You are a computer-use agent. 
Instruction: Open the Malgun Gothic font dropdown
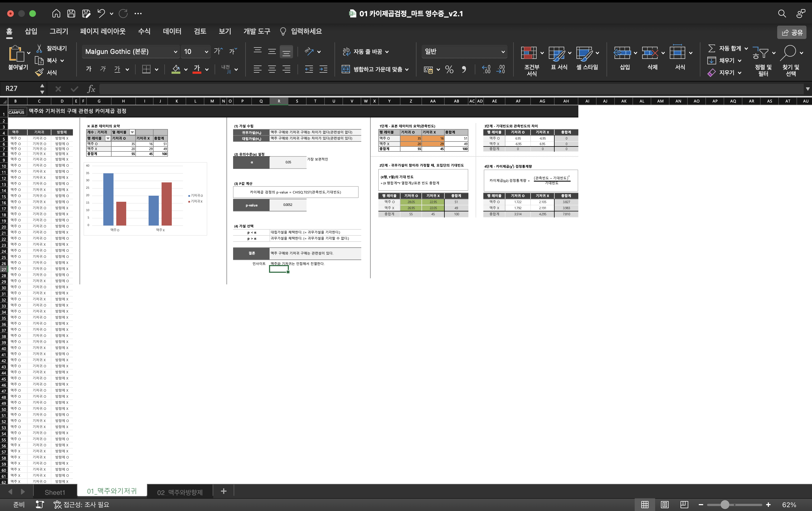pyautogui.click(x=175, y=52)
